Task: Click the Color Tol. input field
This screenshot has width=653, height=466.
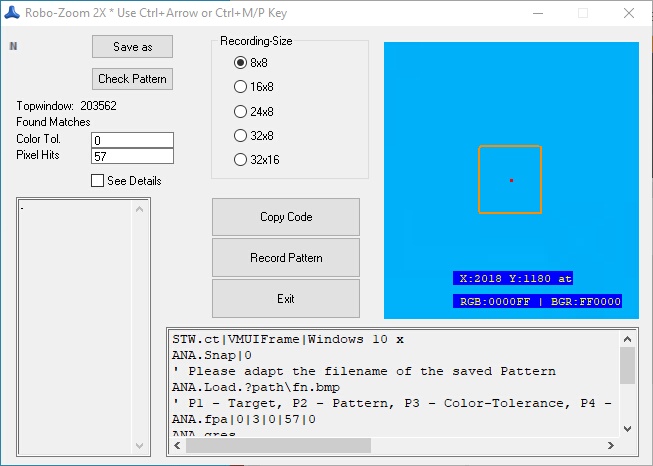Action: pos(132,140)
